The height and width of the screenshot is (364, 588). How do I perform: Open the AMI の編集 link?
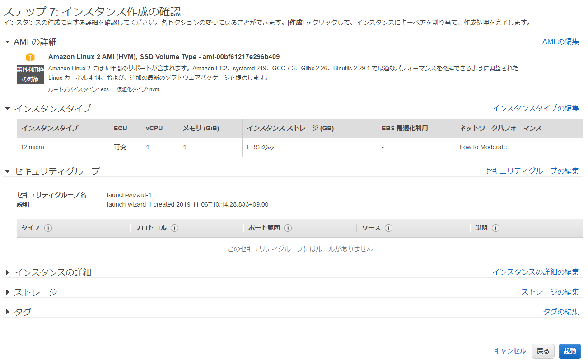560,41
